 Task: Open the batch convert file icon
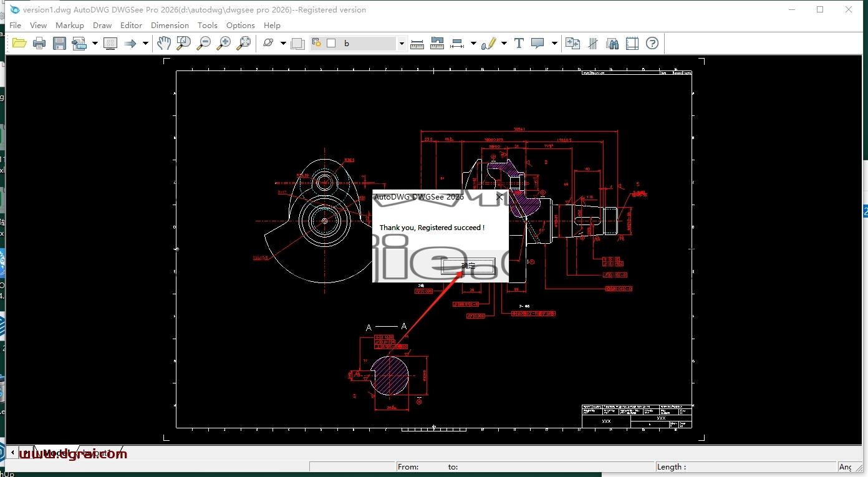point(79,43)
